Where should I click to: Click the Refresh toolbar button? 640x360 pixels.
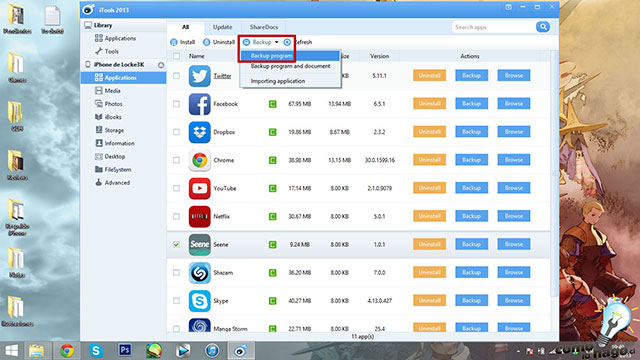[x=298, y=42]
